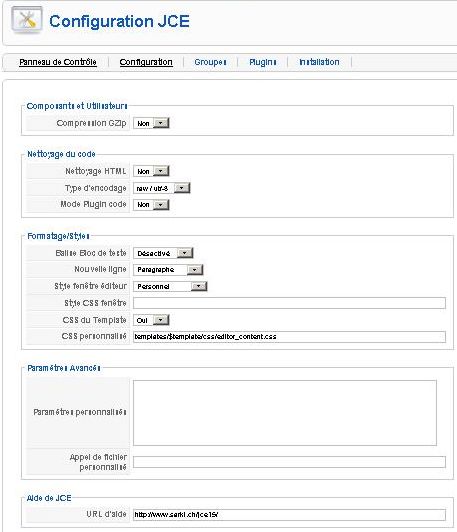Open the Installation tab
The image size is (457, 532).
point(319,62)
